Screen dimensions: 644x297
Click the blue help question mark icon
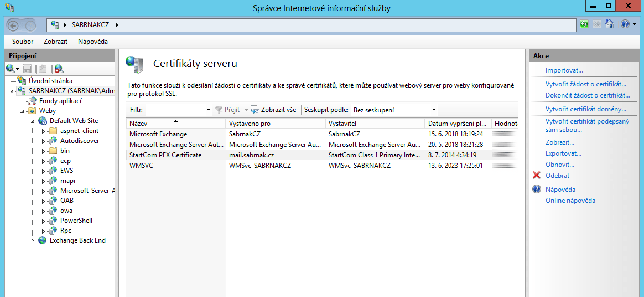pyautogui.click(x=624, y=24)
